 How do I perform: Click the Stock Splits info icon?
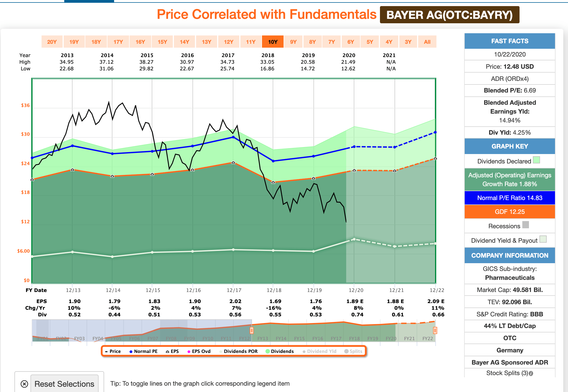531,373
